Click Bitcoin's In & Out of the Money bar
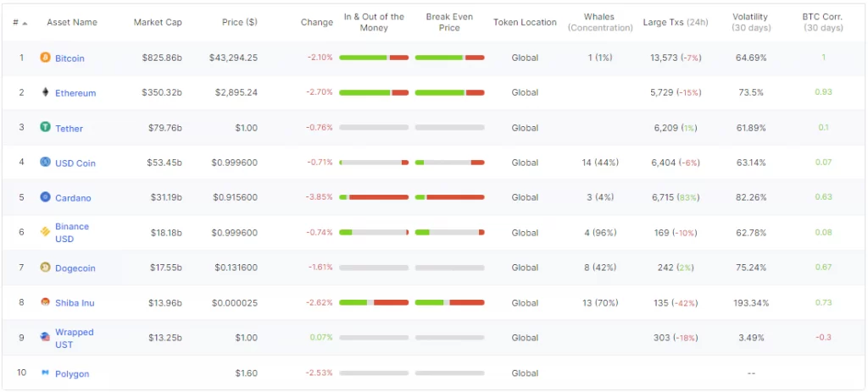Screen dimensions: 868x392 tap(374, 58)
